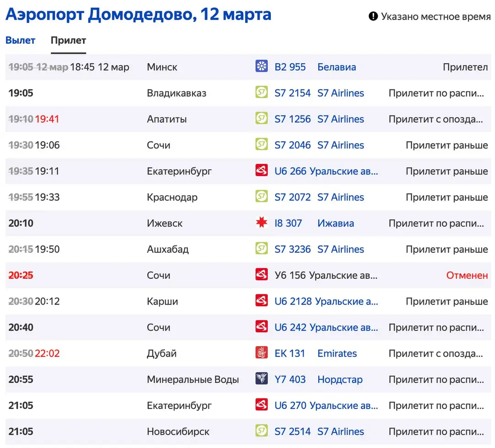
Task: Open S7 Airlines link in Новосибирск row
Action: click(341, 431)
